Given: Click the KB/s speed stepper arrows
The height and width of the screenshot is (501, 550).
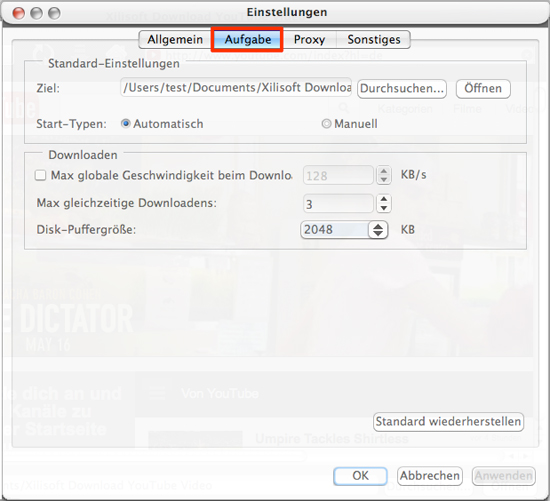Looking at the screenshot, I should (384, 175).
